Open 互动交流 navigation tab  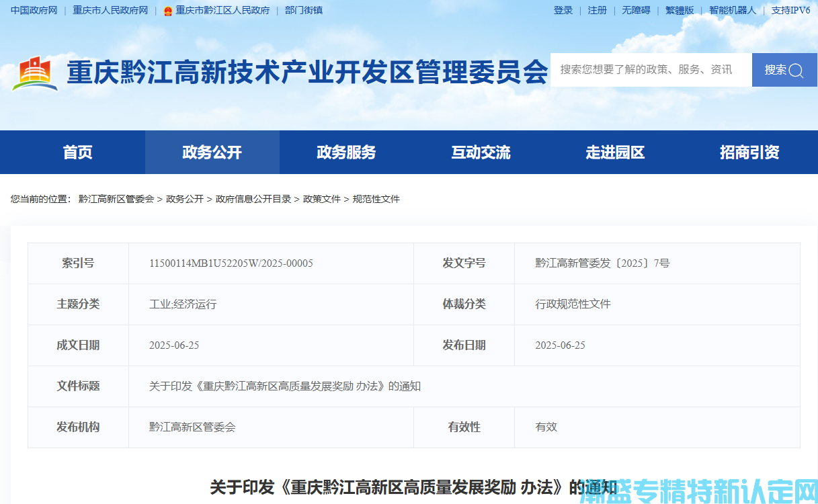[481, 153]
